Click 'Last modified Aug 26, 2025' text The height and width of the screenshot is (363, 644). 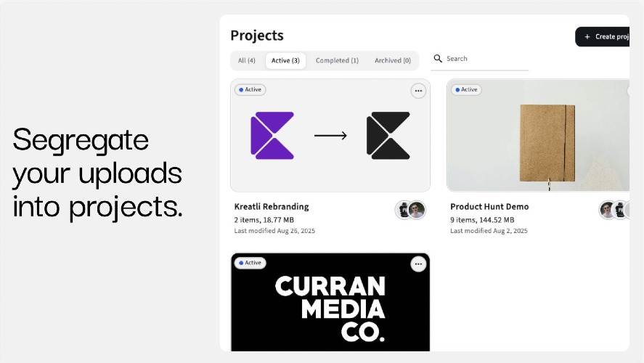coord(274,231)
